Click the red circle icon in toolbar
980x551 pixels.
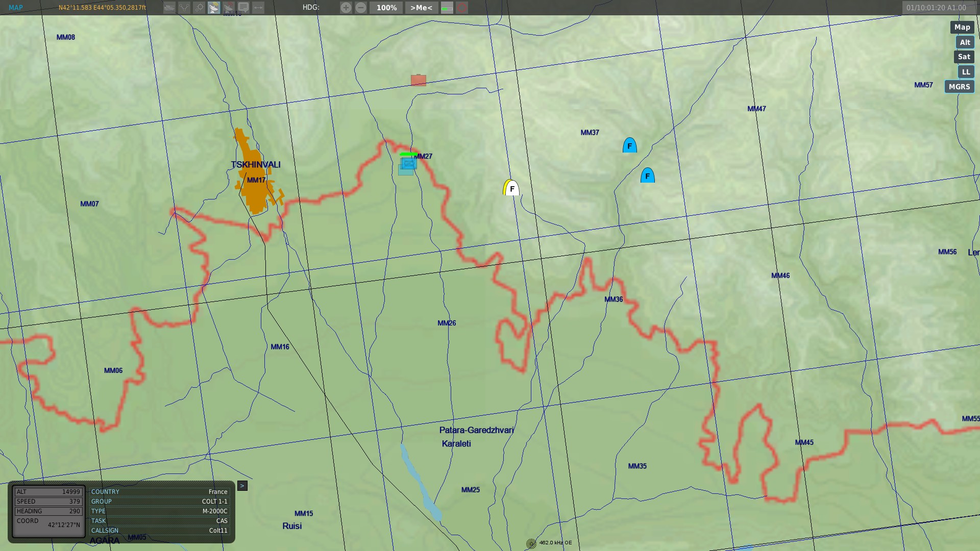462,8
